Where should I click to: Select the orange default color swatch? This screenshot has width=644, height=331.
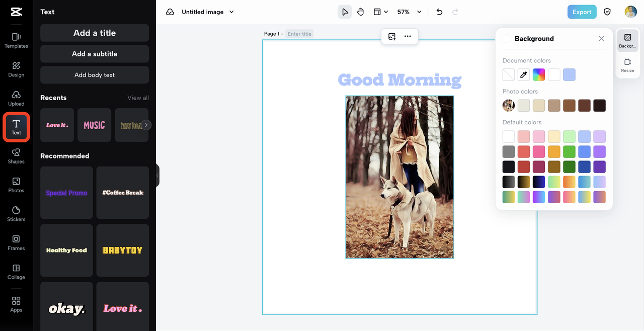click(554, 151)
